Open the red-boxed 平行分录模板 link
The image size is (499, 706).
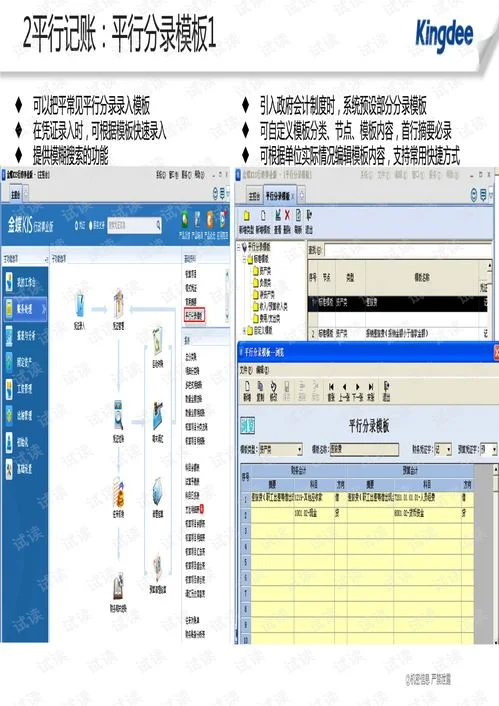(x=194, y=315)
